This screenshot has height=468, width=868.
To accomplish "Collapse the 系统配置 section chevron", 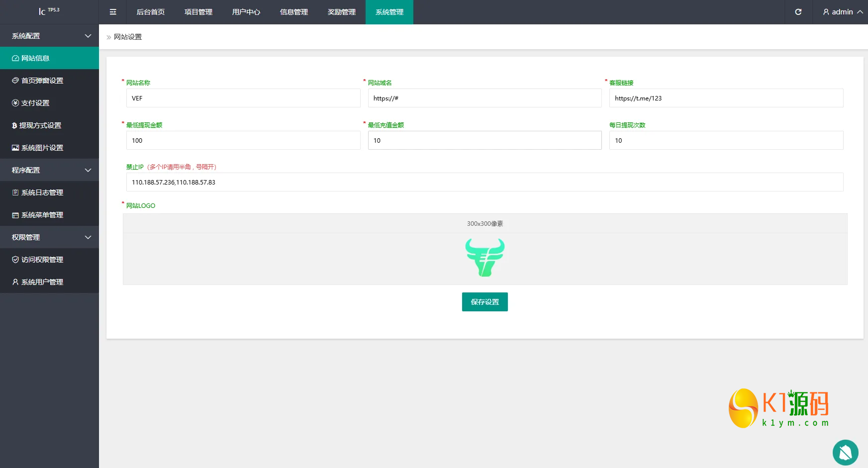I will [88, 36].
